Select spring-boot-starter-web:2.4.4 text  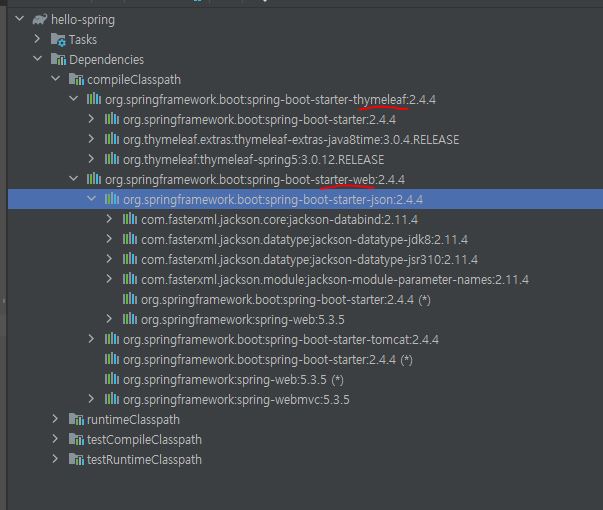[x=255, y=180]
